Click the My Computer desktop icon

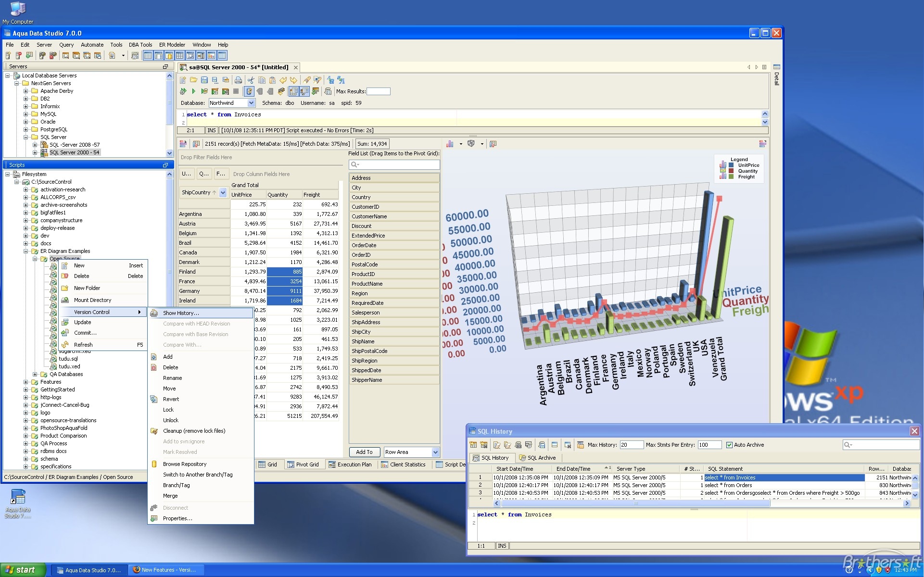click(x=18, y=9)
